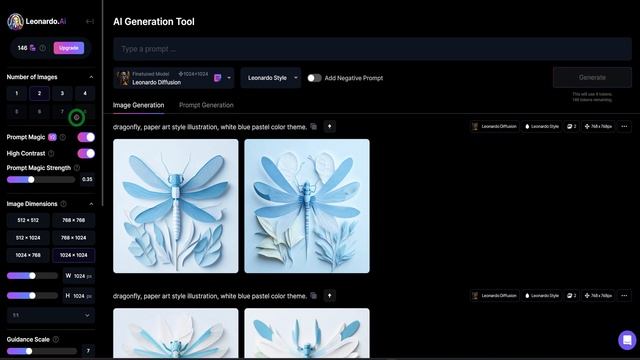Copy the first dragonfly prompt text
Image resolution: width=640 pixels, height=360 pixels.
coord(313,127)
